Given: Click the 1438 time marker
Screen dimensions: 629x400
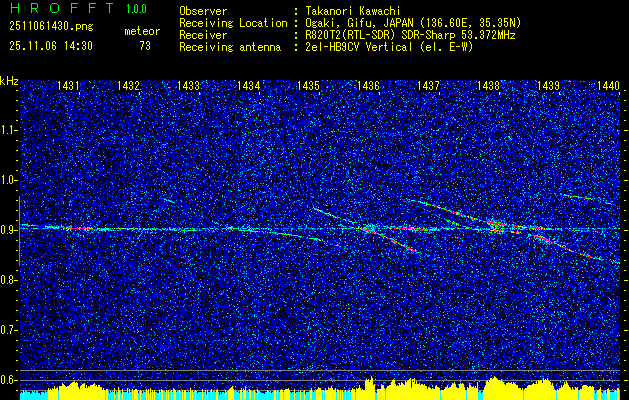Looking at the screenshot, I should pos(488,85).
